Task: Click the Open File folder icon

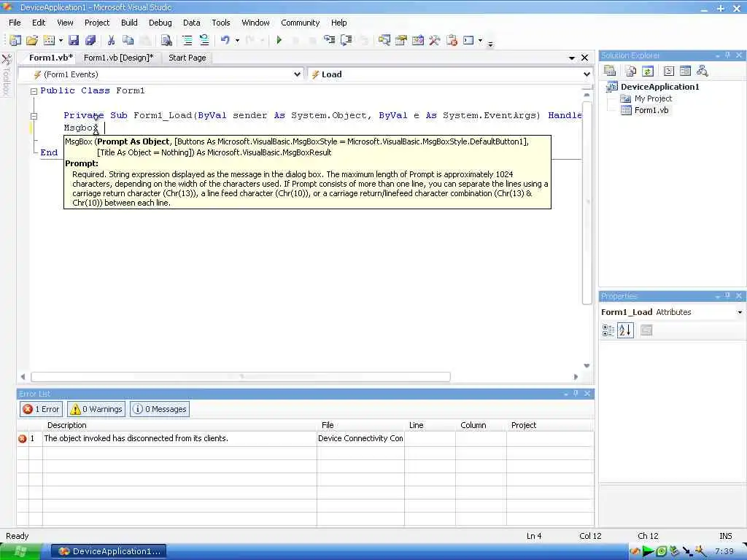Action: (x=32, y=41)
